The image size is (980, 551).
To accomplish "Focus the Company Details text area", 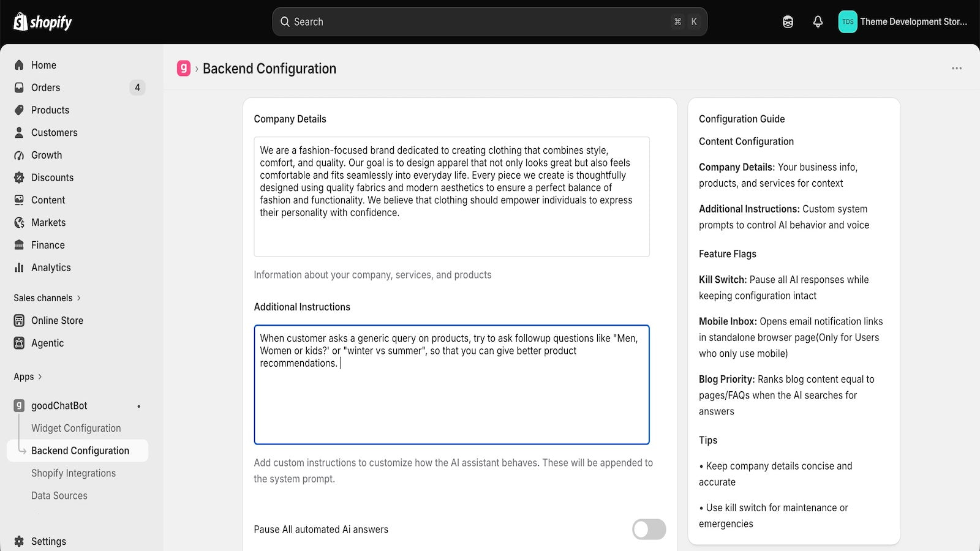I will [x=451, y=197].
